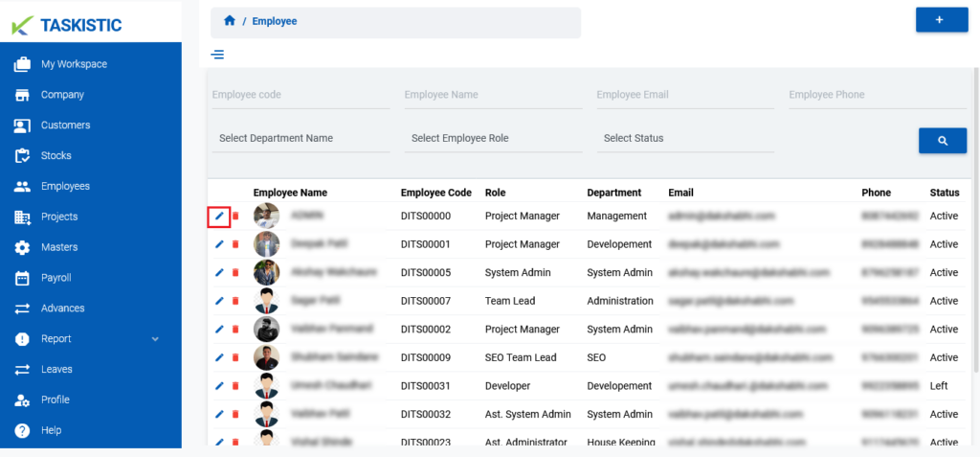
Task: Expand the Report menu chevron
Action: point(156,339)
